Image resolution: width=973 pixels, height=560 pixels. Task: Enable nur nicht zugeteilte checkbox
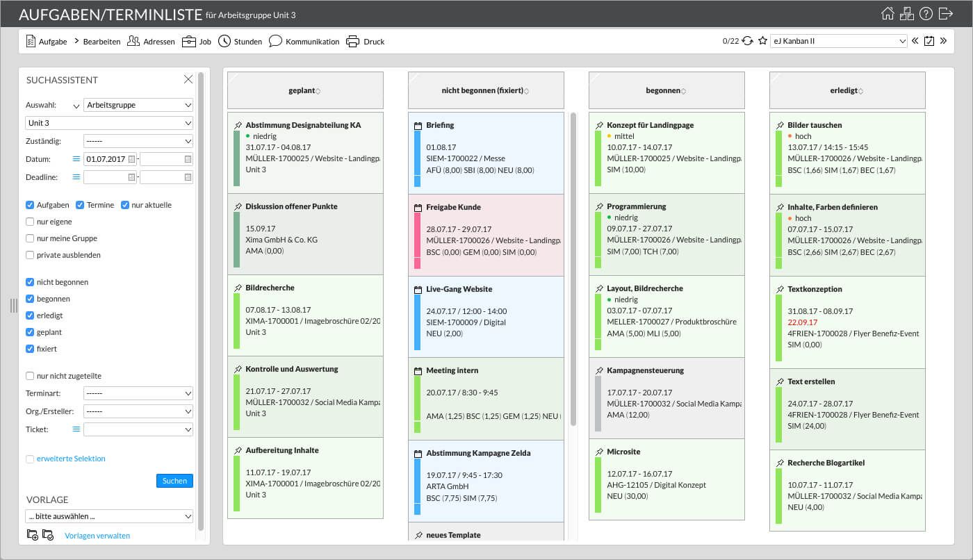click(30, 376)
